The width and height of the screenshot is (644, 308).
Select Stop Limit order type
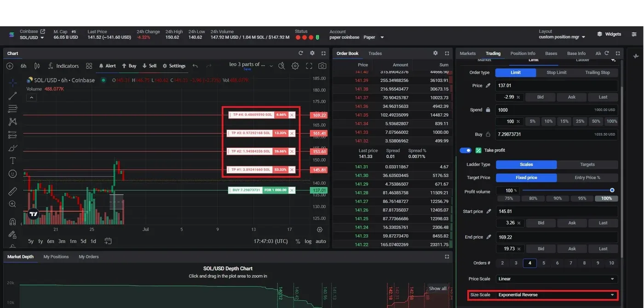click(556, 73)
